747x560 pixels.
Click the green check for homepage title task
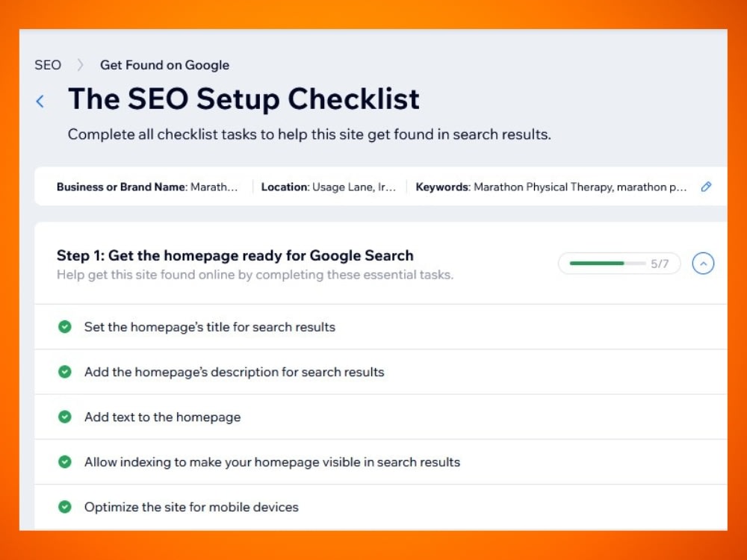pos(65,327)
